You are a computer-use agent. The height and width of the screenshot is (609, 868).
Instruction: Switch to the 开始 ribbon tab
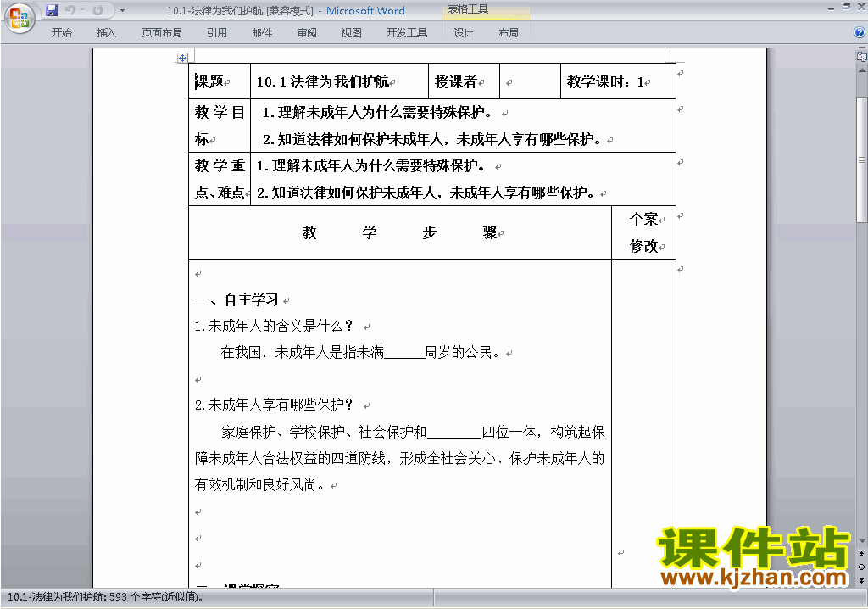61,33
